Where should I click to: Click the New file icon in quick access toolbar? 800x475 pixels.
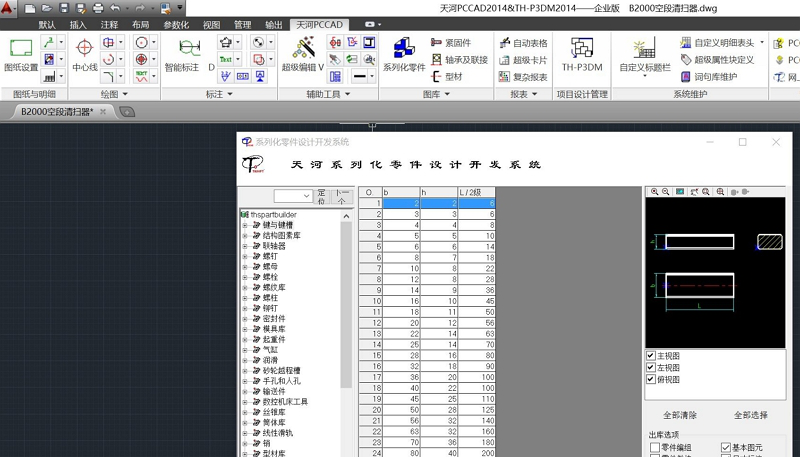(30, 8)
